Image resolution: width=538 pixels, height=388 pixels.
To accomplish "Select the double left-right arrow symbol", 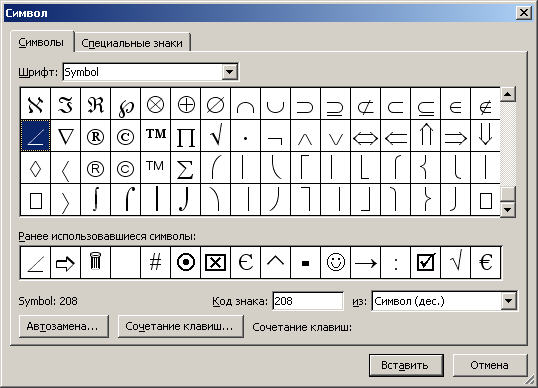I will pos(365,136).
